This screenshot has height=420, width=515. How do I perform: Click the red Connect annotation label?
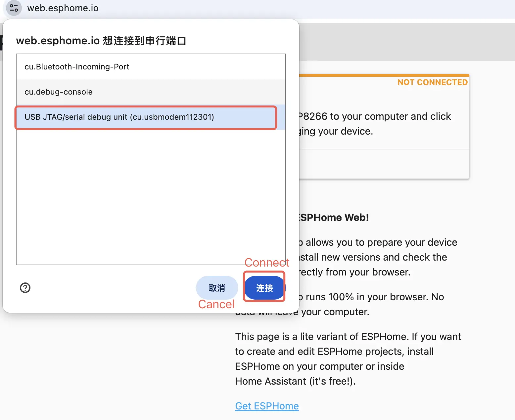(267, 263)
